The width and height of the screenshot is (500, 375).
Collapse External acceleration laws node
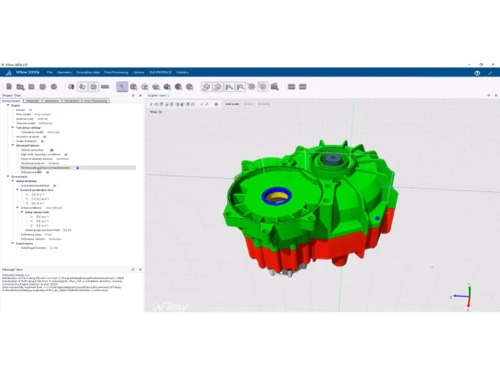click(x=17, y=190)
